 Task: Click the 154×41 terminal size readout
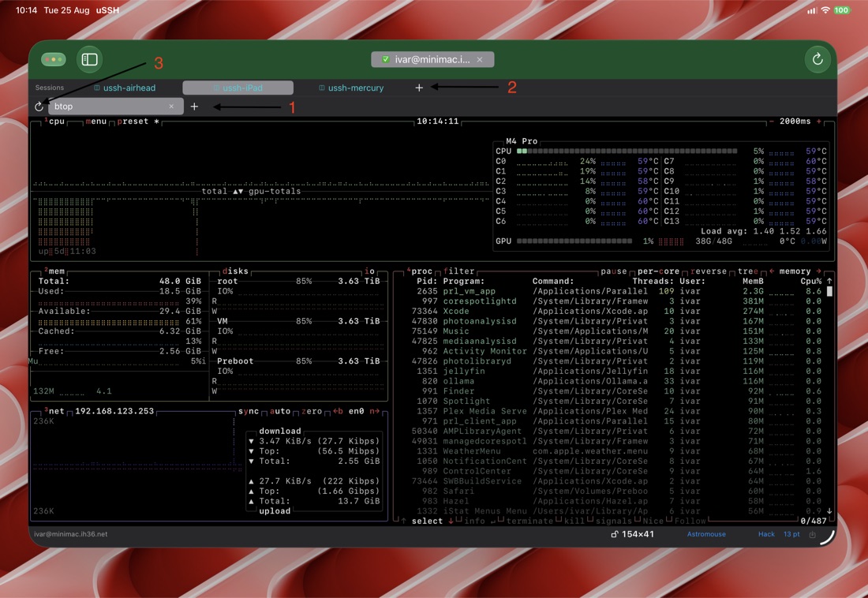(x=638, y=534)
